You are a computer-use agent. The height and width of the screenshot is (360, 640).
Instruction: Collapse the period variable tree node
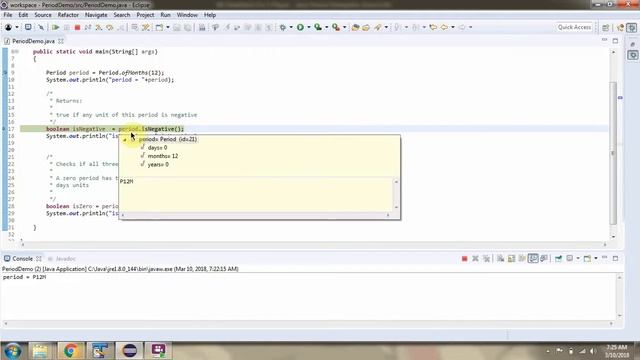click(125, 140)
